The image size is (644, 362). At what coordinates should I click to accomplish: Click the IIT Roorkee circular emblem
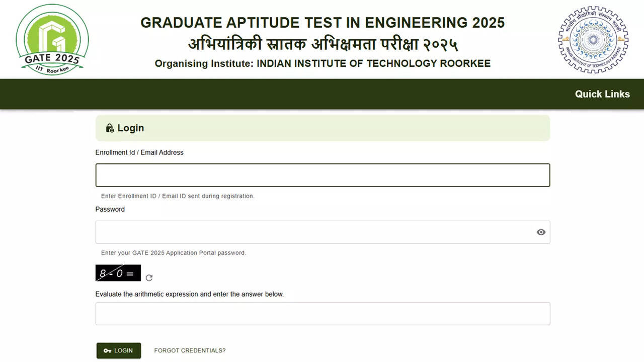click(x=593, y=40)
